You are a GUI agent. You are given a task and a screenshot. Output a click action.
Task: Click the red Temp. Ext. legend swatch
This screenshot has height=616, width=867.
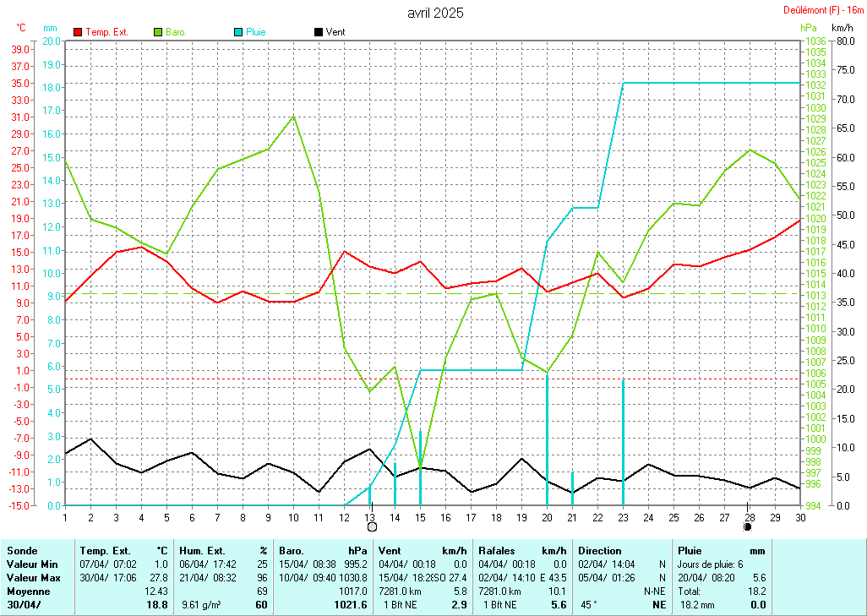79,32
